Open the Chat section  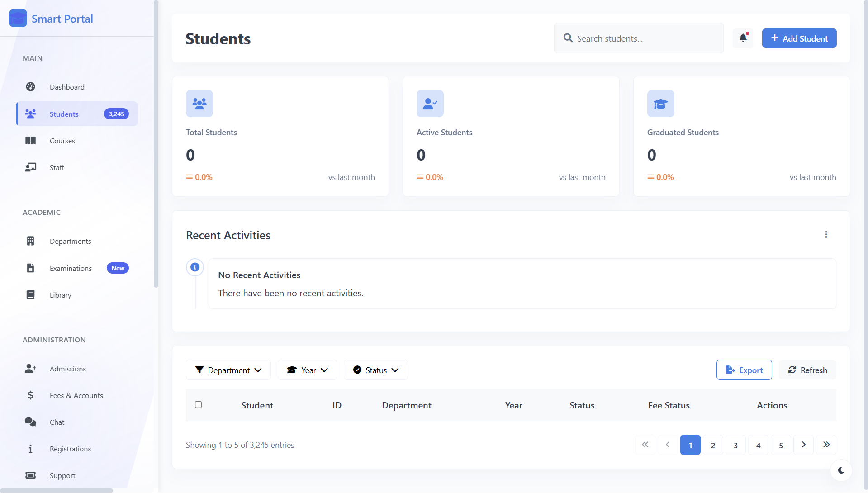(x=57, y=422)
